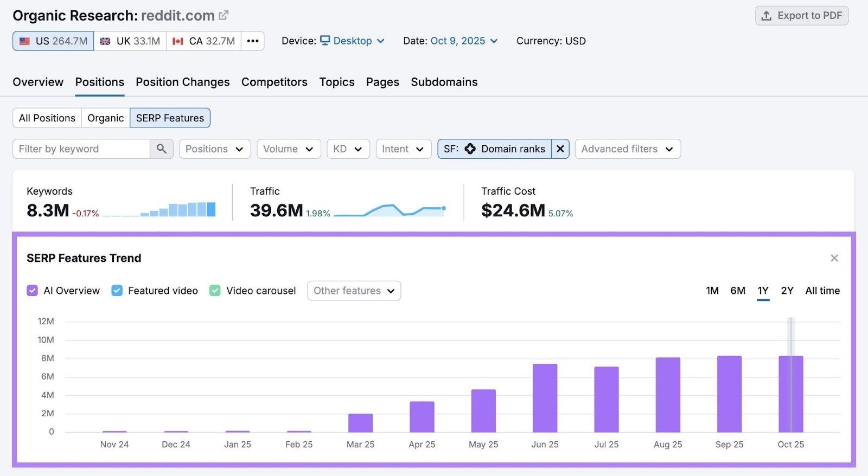Open the Device Desktop dropdown
The height and width of the screenshot is (476, 868).
pos(353,41)
